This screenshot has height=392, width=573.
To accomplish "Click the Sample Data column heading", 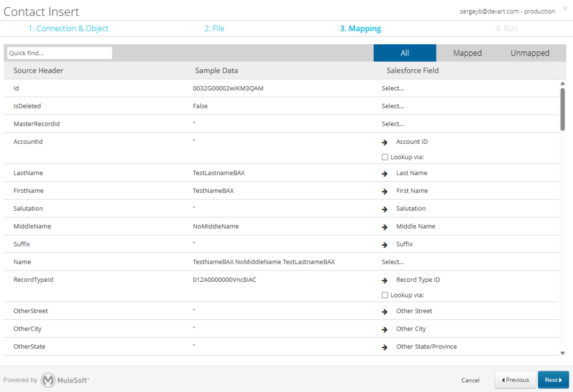I will coord(217,70).
